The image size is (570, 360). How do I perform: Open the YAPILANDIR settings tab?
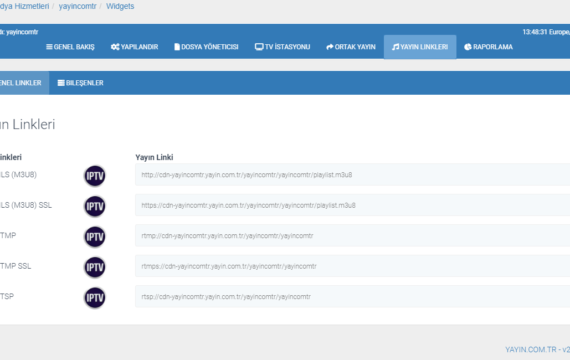(135, 47)
